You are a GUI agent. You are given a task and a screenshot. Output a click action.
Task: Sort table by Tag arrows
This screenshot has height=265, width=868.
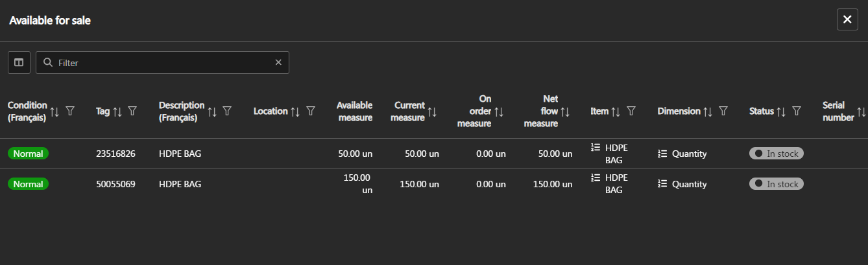tap(117, 111)
